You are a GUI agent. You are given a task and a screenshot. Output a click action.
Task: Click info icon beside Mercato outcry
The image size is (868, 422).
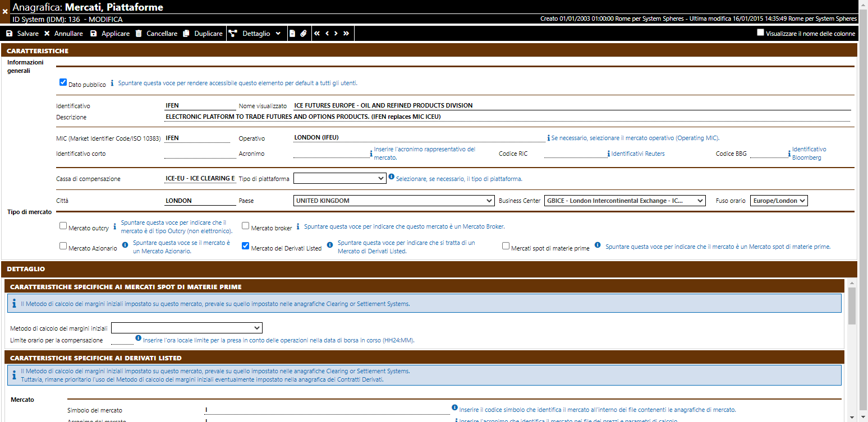(115, 227)
